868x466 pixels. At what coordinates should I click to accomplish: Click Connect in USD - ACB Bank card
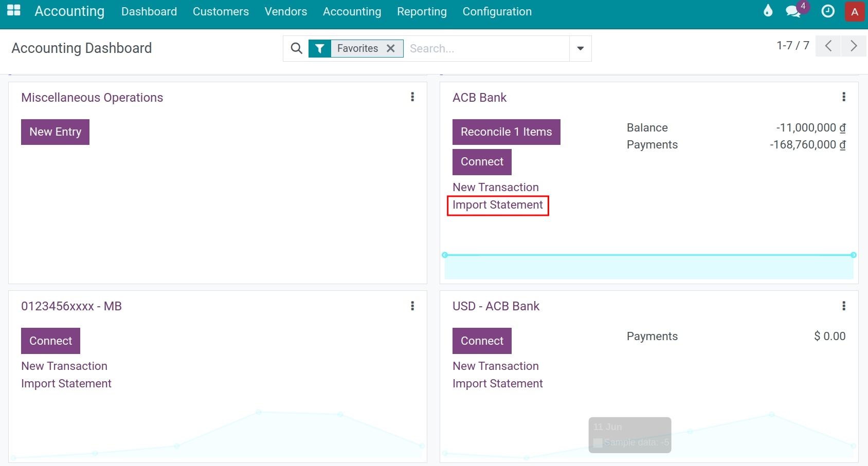482,341
